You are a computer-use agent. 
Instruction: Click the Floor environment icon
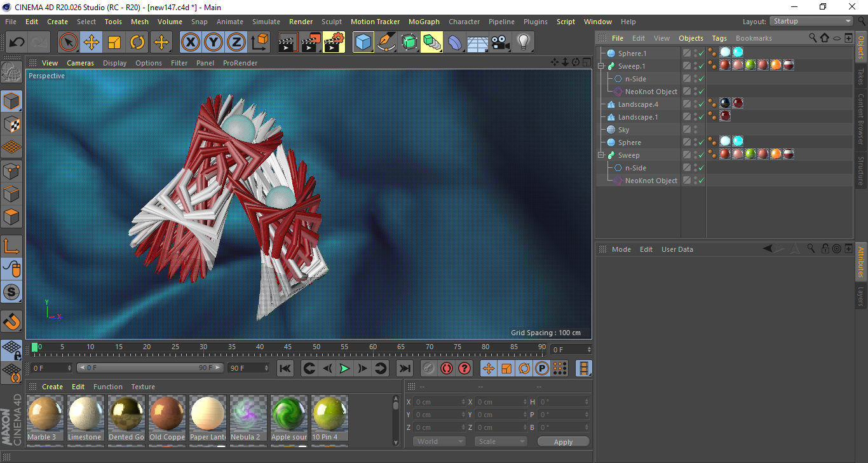[x=478, y=43]
